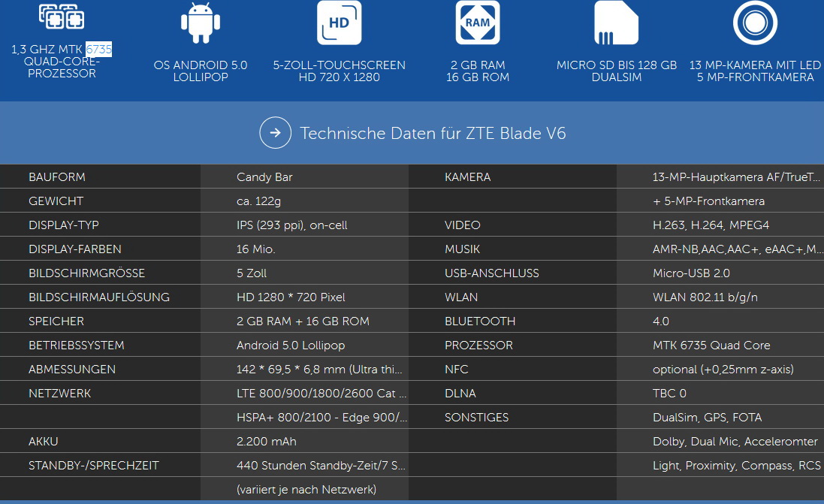Select H.263, H.264, MPEG4 value
Viewport: 824px width, 504px height.
coord(711,225)
